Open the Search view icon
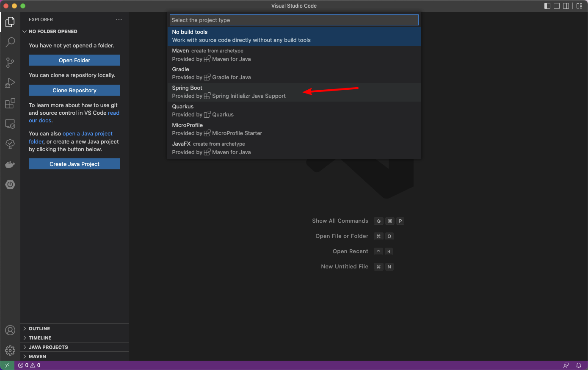The width and height of the screenshot is (588, 370). [10, 42]
